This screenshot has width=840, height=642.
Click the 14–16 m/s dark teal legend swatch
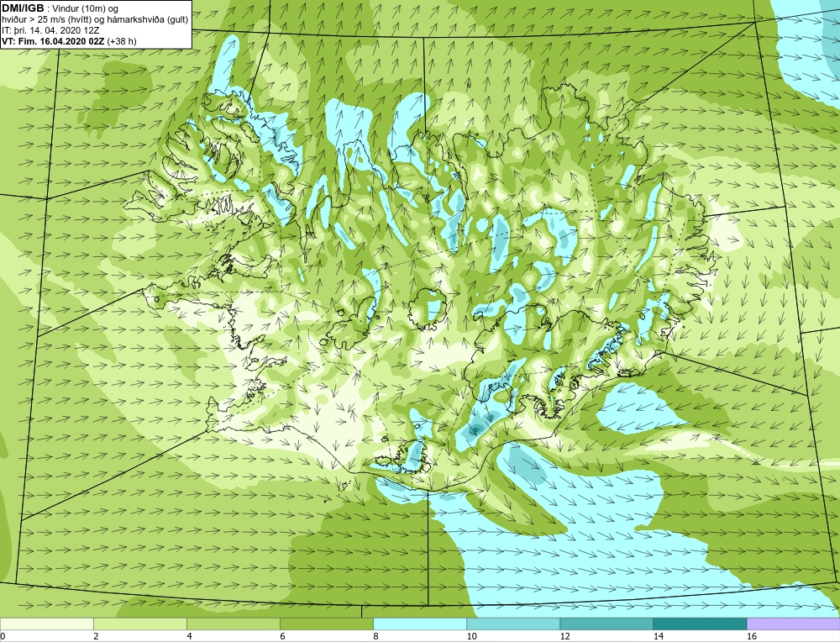pos(700,624)
